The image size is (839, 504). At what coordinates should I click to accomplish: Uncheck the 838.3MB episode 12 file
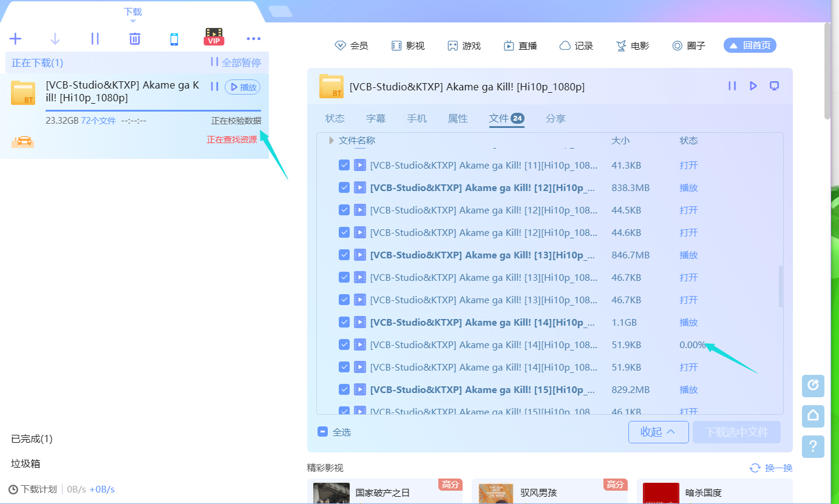(x=344, y=187)
